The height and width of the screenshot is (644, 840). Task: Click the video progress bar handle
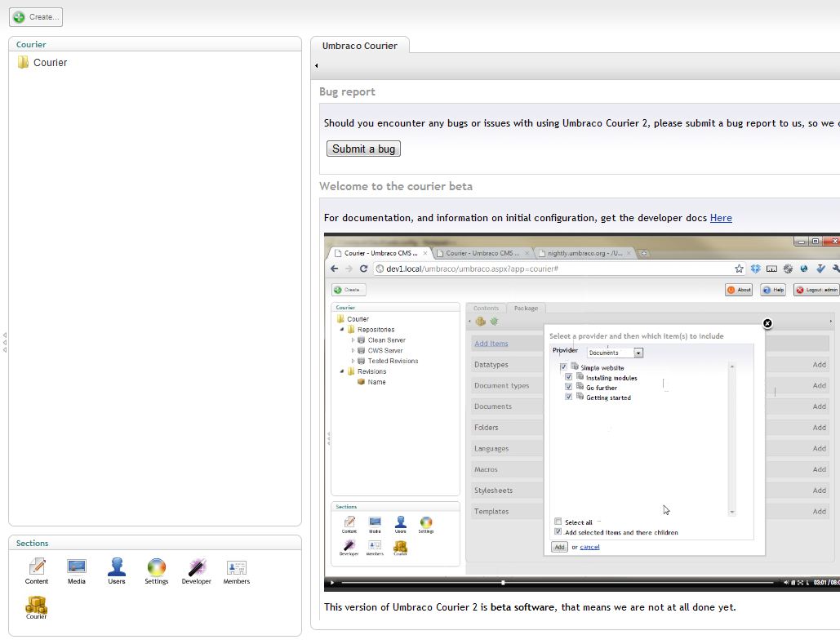pyautogui.click(x=503, y=583)
